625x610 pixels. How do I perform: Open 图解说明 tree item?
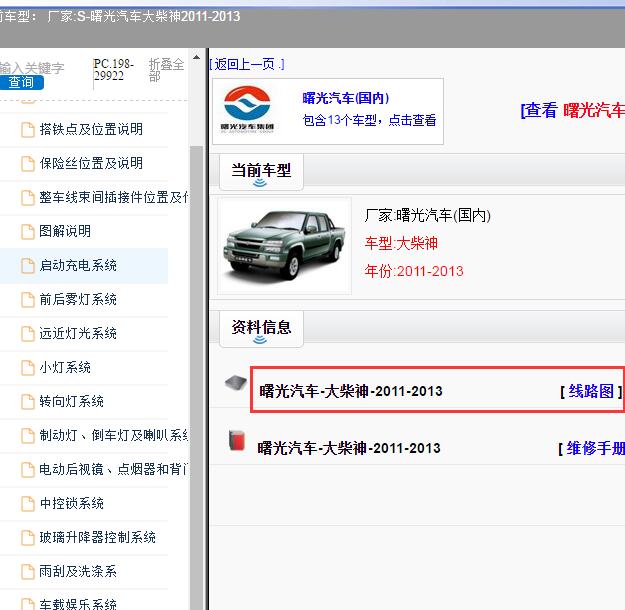click(x=65, y=231)
